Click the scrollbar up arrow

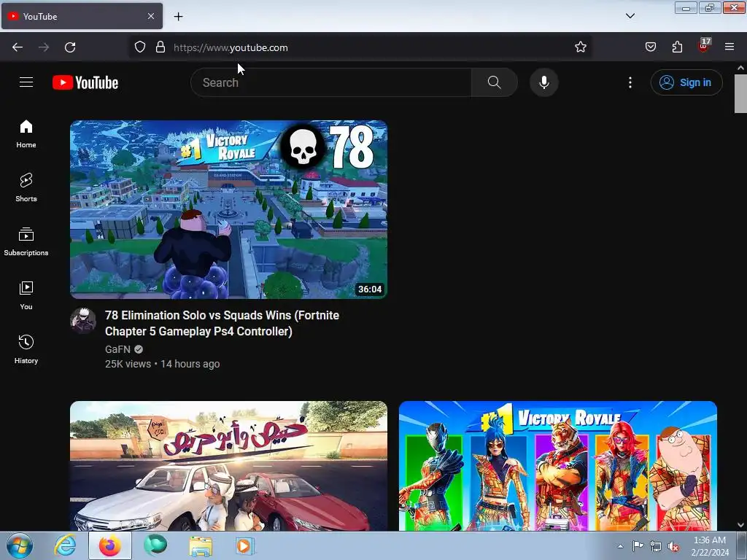740,68
